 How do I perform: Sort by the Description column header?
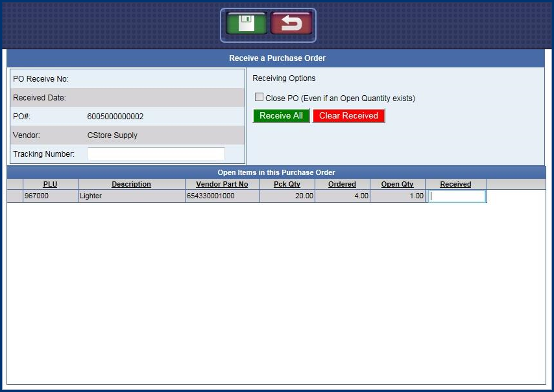(x=131, y=184)
